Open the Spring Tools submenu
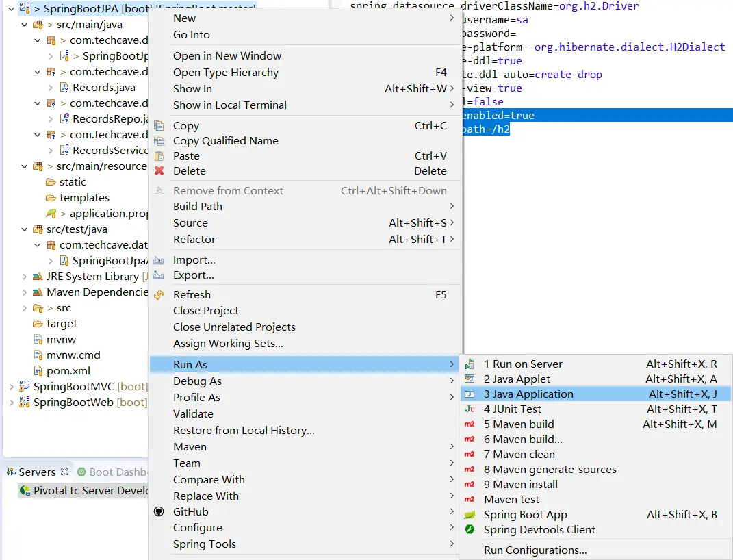 [305, 544]
